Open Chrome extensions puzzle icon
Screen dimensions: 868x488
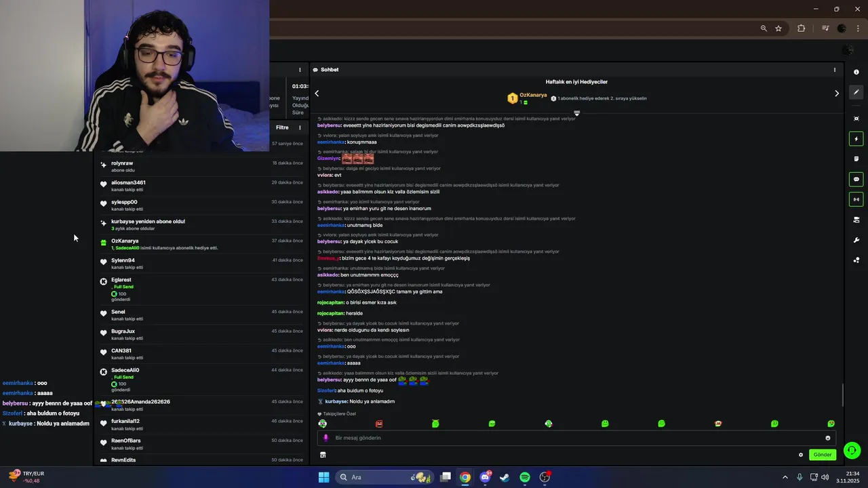coord(802,28)
